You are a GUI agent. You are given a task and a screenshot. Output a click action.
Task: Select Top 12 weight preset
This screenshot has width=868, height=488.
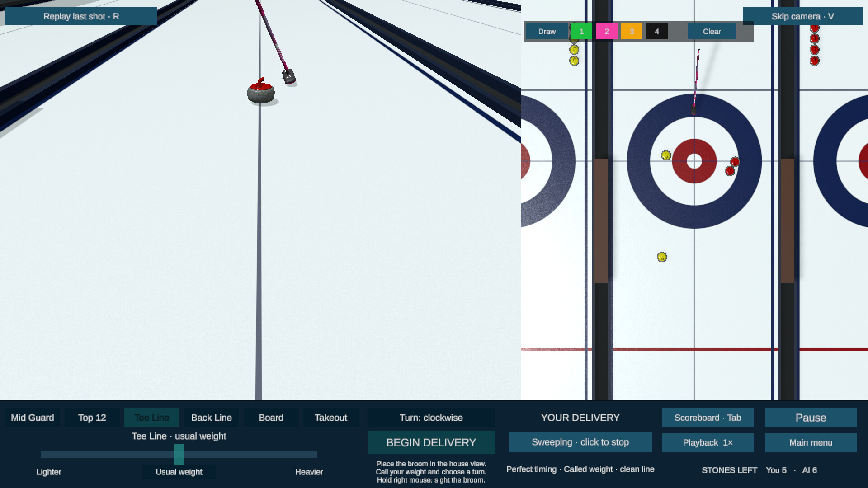(x=92, y=418)
